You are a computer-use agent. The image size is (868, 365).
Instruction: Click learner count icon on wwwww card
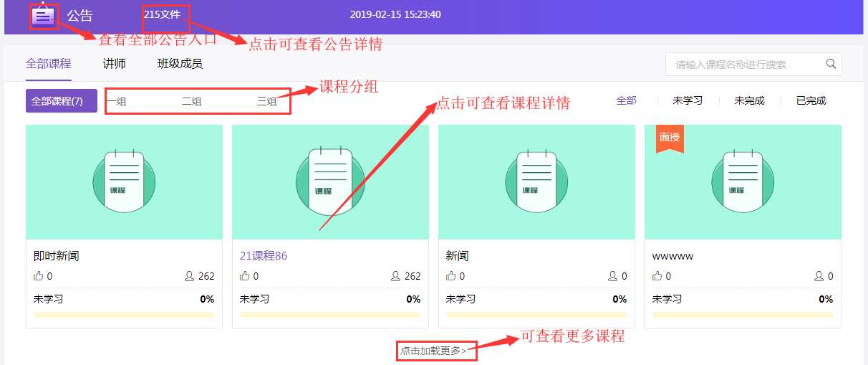[819, 276]
